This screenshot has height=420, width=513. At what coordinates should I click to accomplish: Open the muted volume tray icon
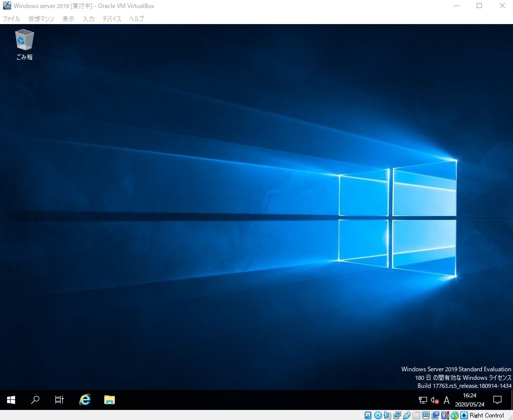click(435, 400)
